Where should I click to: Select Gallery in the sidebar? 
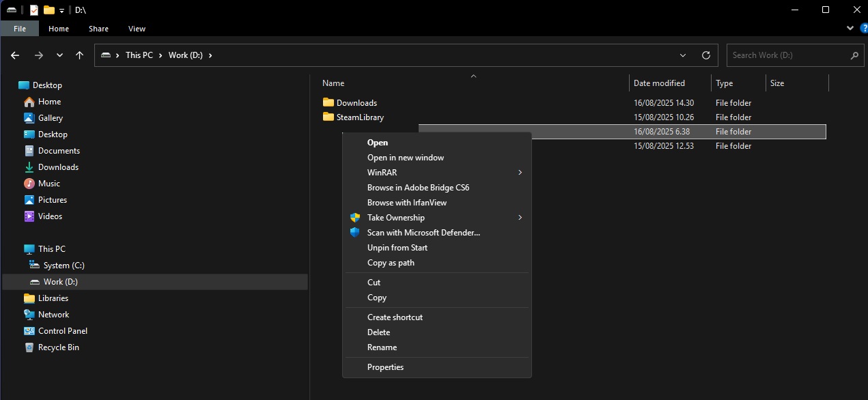click(x=50, y=118)
